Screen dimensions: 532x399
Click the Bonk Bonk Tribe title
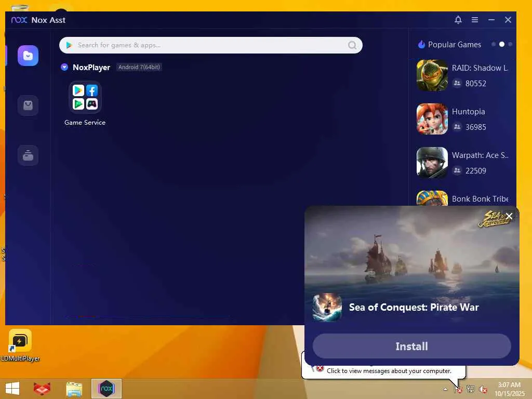(x=480, y=199)
